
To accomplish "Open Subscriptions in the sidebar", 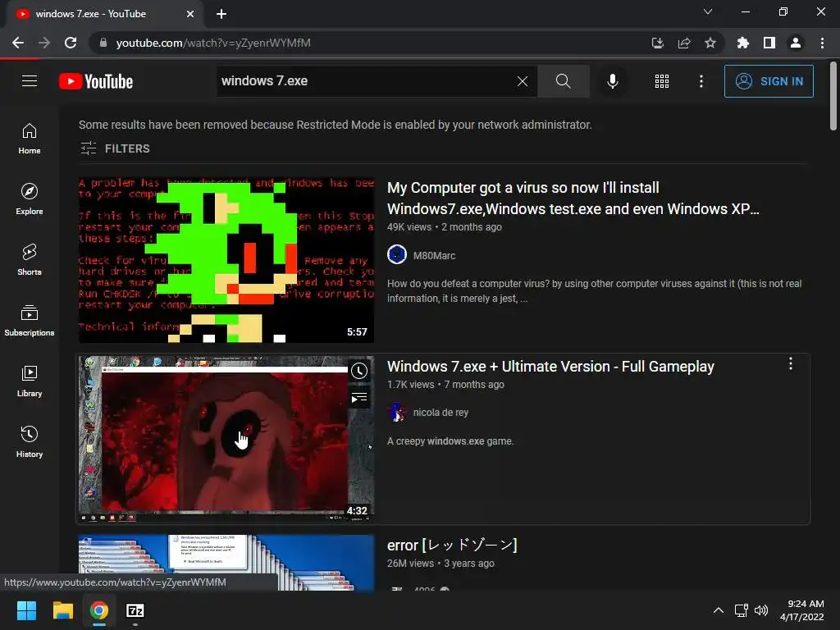I will pyautogui.click(x=30, y=321).
